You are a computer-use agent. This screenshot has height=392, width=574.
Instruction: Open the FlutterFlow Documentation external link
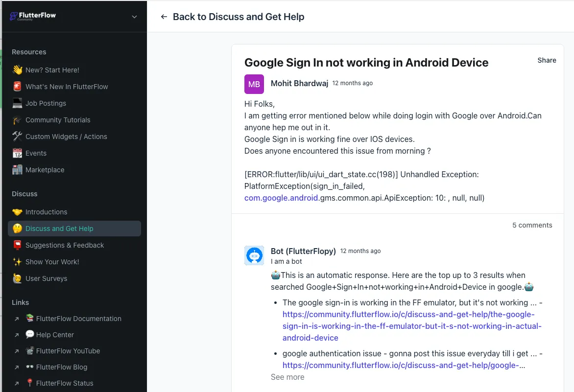click(78, 319)
